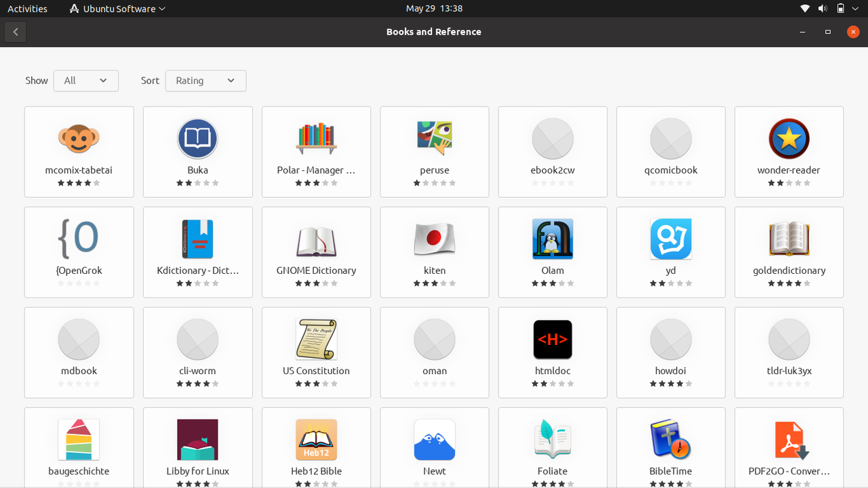This screenshot has height=488, width=868.
Task: Click the 'wonder-reader' app name
Action: click(x=789, y=170)
